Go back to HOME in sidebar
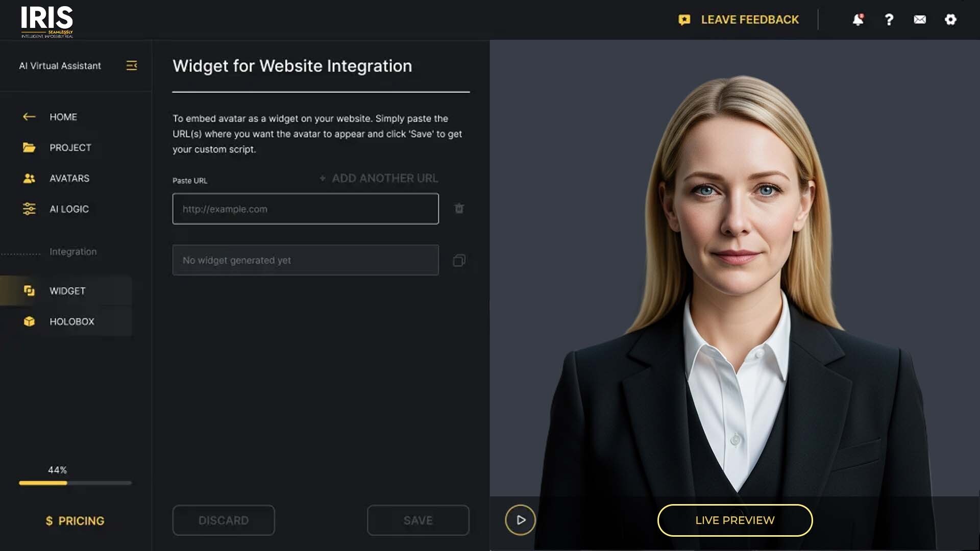This screenshot has height=551, width=980. [63, 117]
